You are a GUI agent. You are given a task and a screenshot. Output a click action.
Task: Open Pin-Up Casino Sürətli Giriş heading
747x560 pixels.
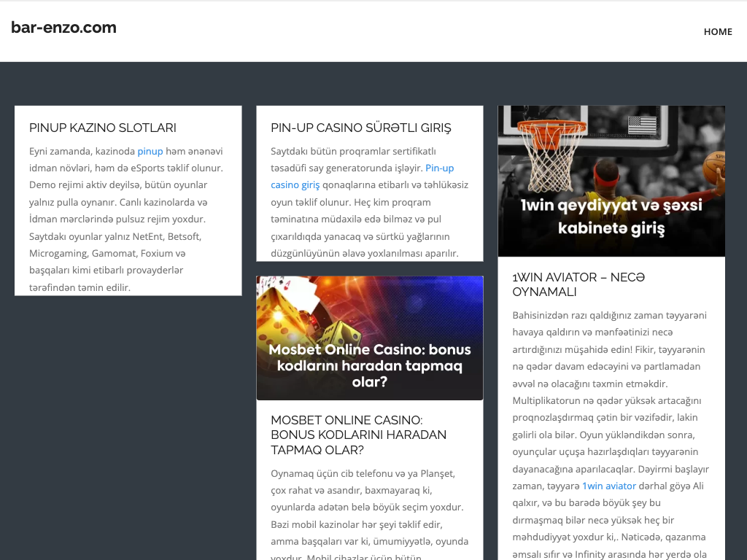click(x=360, y=128)
